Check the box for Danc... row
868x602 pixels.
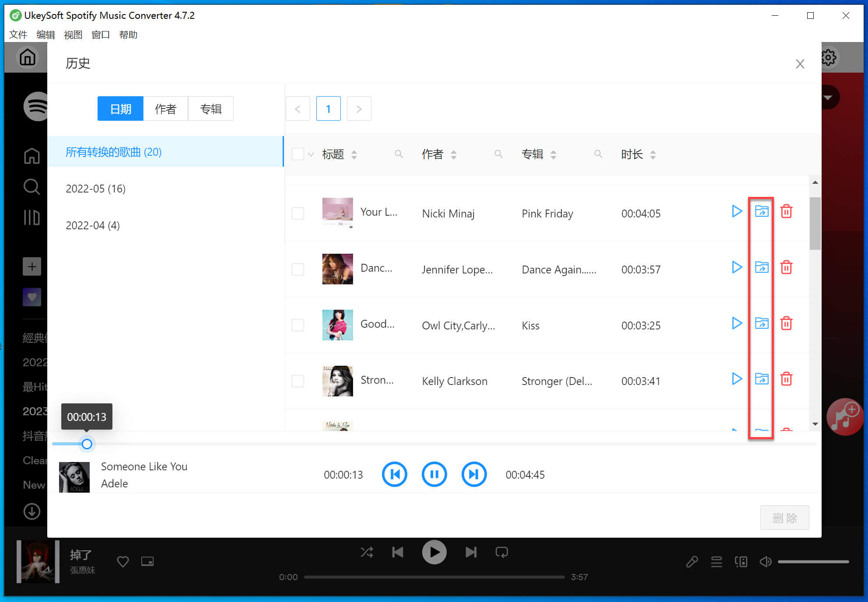click(x=298, y=269)
